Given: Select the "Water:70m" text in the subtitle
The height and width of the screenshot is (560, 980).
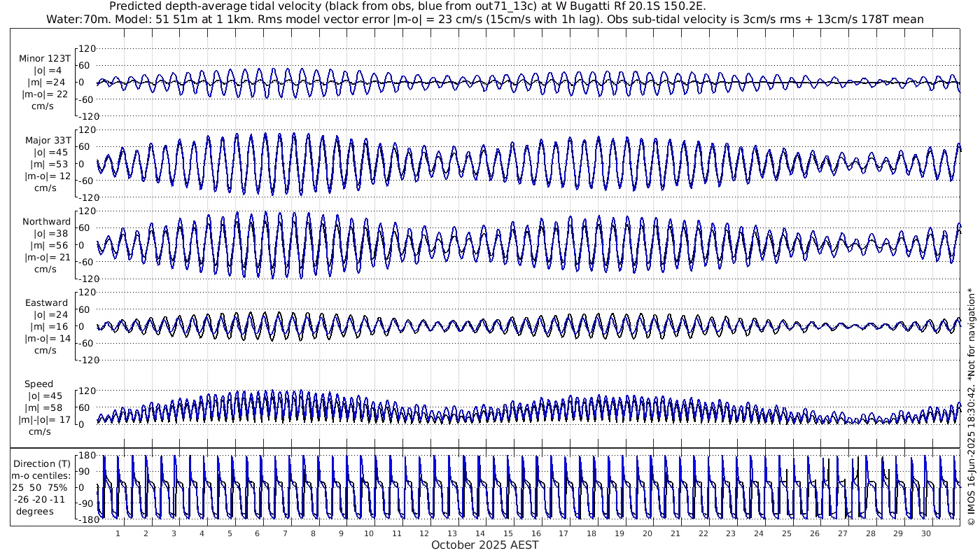Looking at the screenshot, I should [x=76, y=19].
